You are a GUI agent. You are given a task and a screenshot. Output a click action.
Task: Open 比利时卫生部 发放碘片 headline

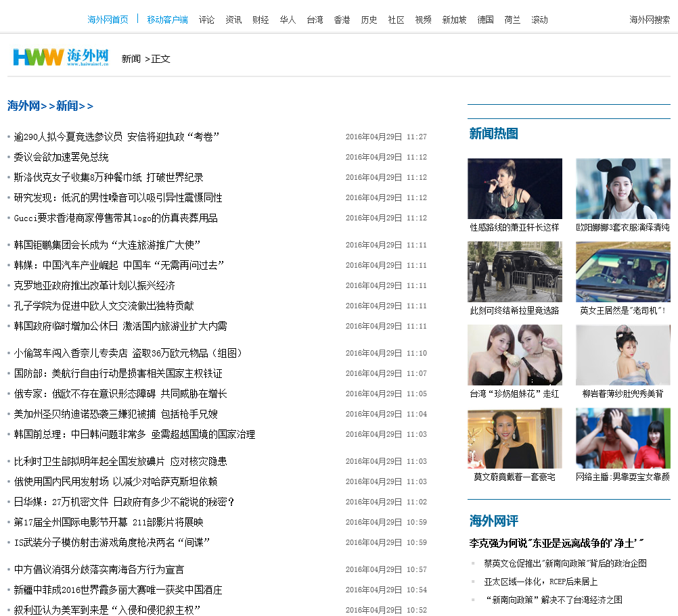tap(120, 461)
